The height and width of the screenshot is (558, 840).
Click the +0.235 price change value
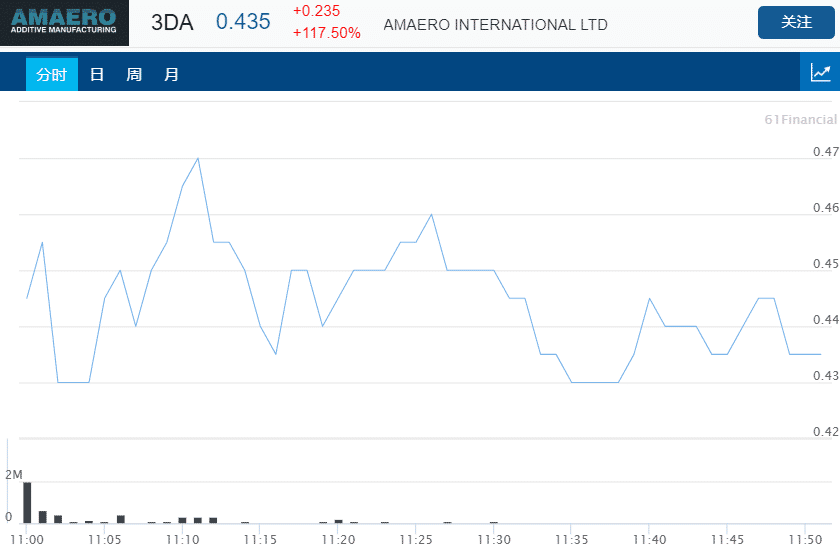coord(316,11)
